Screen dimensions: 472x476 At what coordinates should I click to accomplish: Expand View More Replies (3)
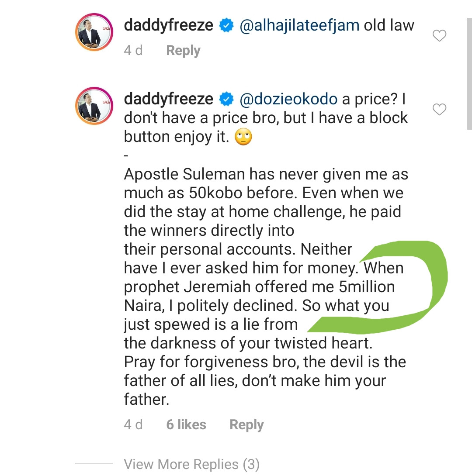click(191, 464)
